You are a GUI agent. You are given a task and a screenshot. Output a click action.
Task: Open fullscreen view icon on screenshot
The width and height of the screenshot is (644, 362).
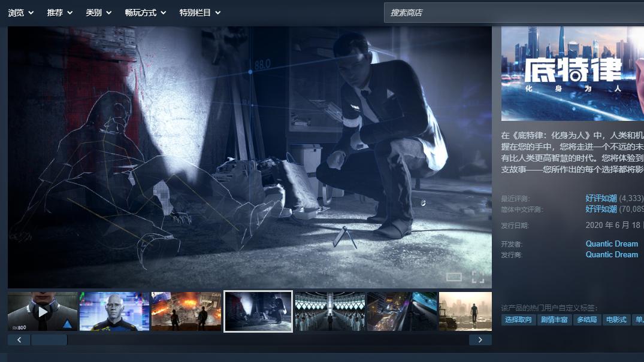[x=477, y=277]
